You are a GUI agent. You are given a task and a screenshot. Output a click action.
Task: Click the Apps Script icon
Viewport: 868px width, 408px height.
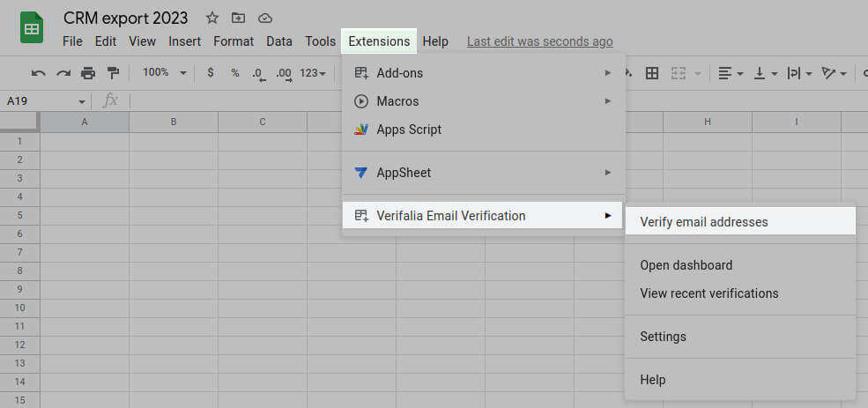361,130
